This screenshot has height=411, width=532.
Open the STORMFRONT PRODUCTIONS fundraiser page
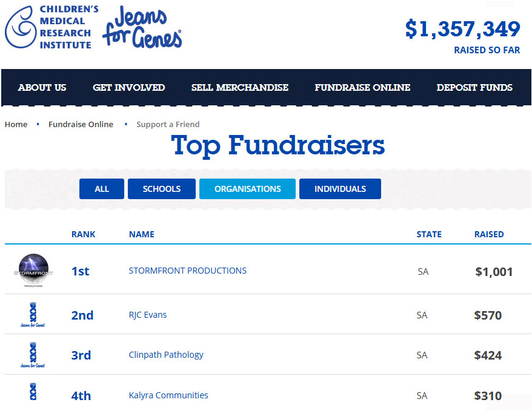[188, 271]
